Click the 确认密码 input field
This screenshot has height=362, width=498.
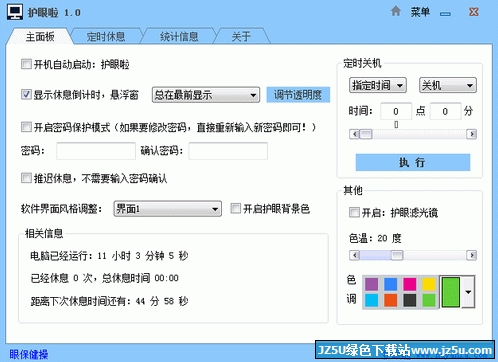pyautogui.click(x=228, y=151)
